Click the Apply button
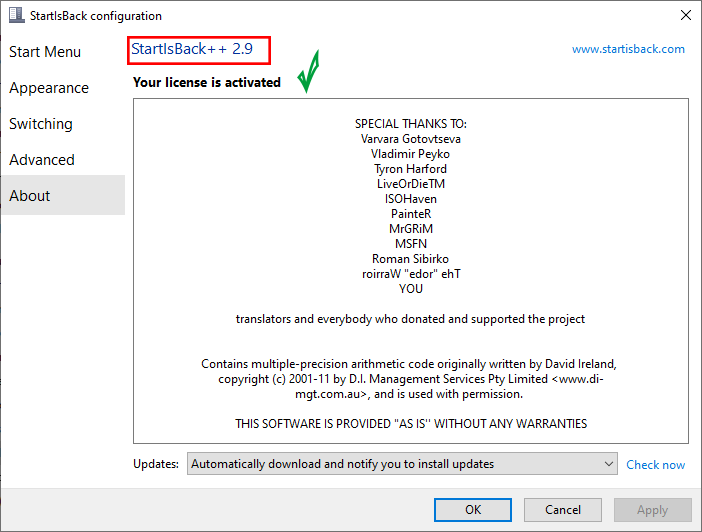The height and width of the screenshot is (532, 702). point(653,510)
